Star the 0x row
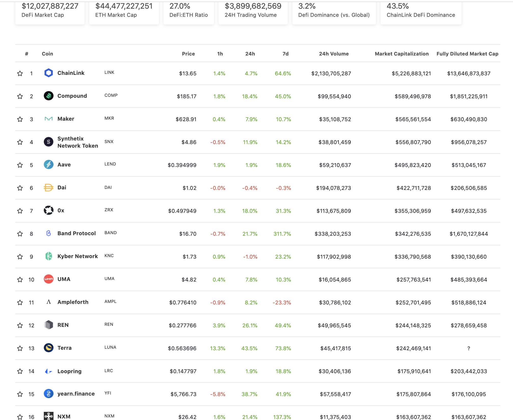The width and height of the screenshot is (513, 420). pos(20,211)
